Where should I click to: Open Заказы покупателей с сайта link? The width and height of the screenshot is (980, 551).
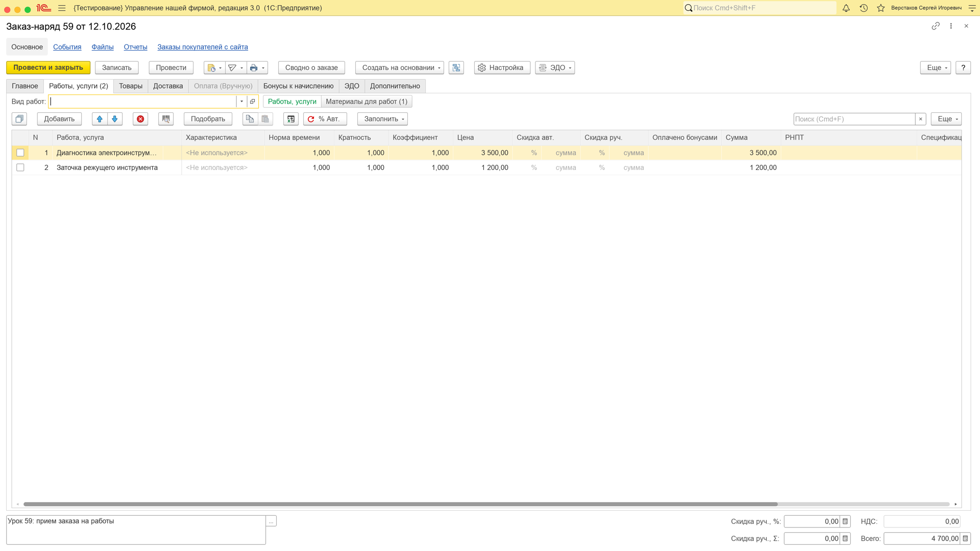coord(203,47)
